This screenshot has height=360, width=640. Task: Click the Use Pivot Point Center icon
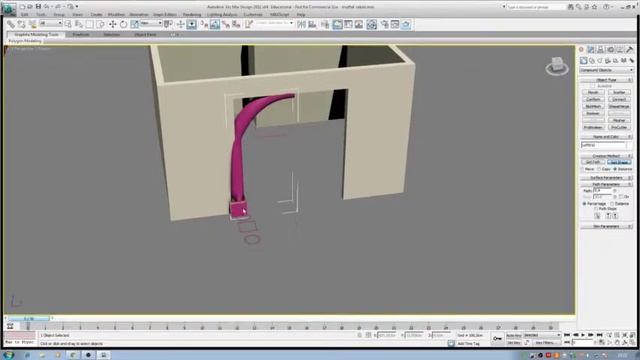click(x=169, y=24)
